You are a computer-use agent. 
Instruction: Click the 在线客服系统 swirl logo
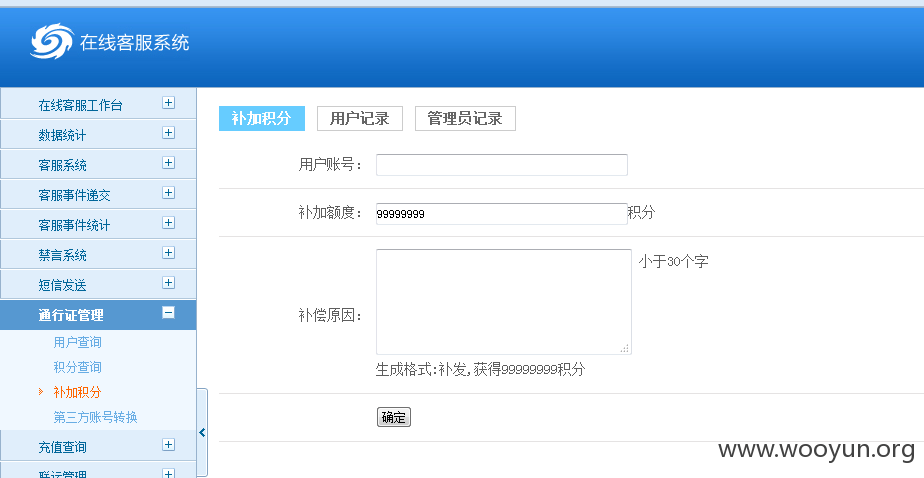point(52,41)
